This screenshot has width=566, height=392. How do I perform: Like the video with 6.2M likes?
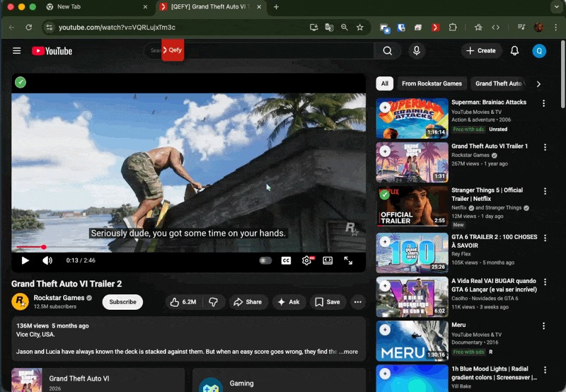pyautogui.click(x=184, y=302)
